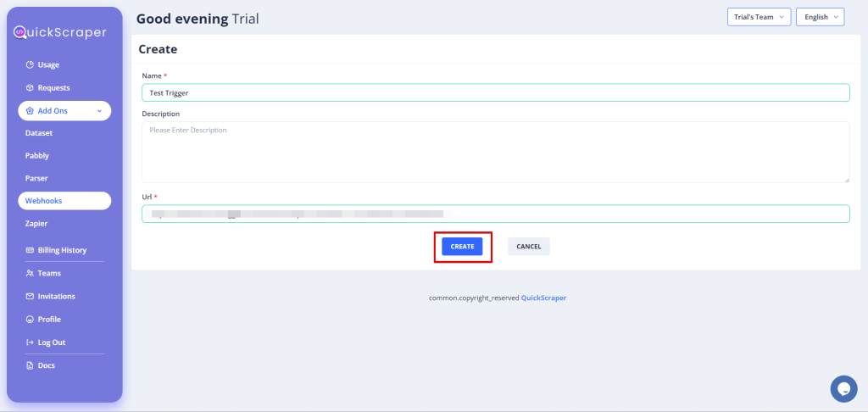The height and width of the screenshot is (412, 868).
Task: Click the Requests cube icon
Action: click(x=30, y=88)
